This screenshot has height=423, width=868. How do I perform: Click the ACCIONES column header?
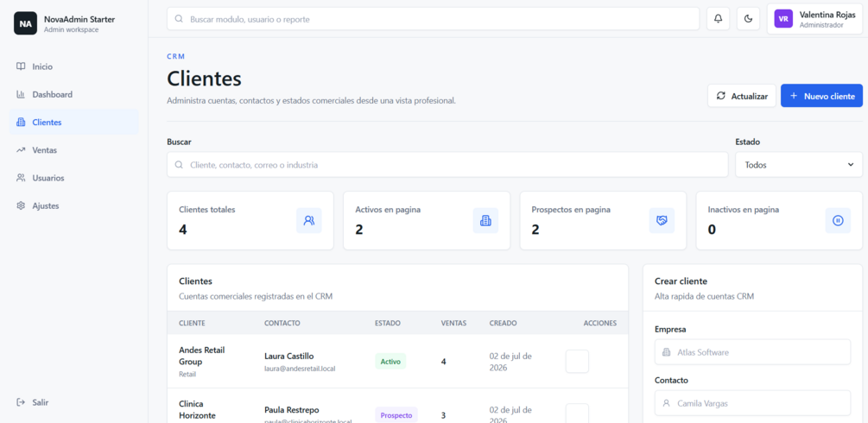(x=600, y=323)
